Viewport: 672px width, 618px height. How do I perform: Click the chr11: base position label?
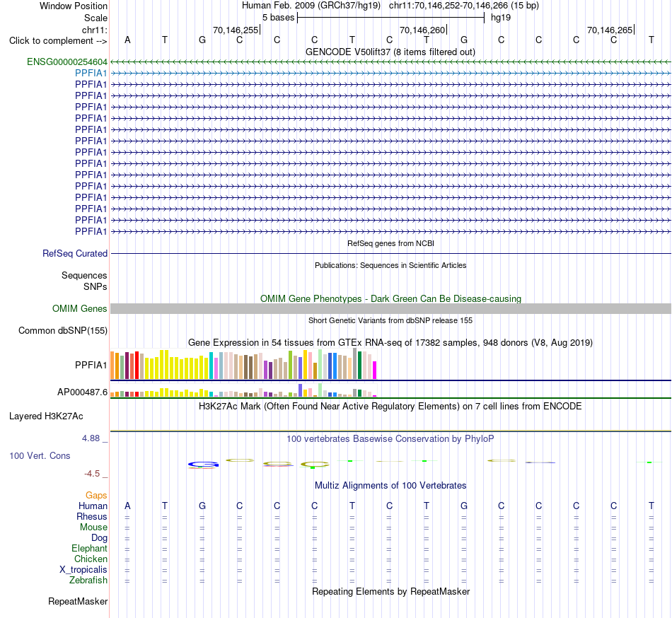(94, 30)
